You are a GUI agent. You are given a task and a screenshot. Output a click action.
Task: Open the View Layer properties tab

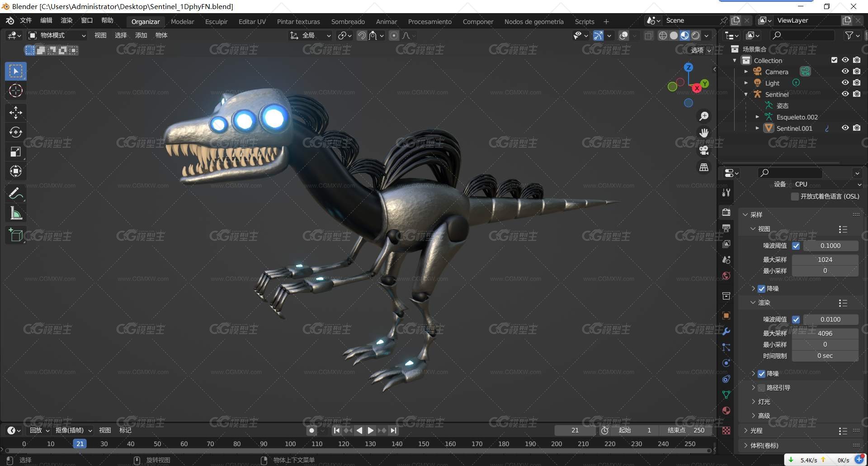pyautogui.click(x=726, y=244)
